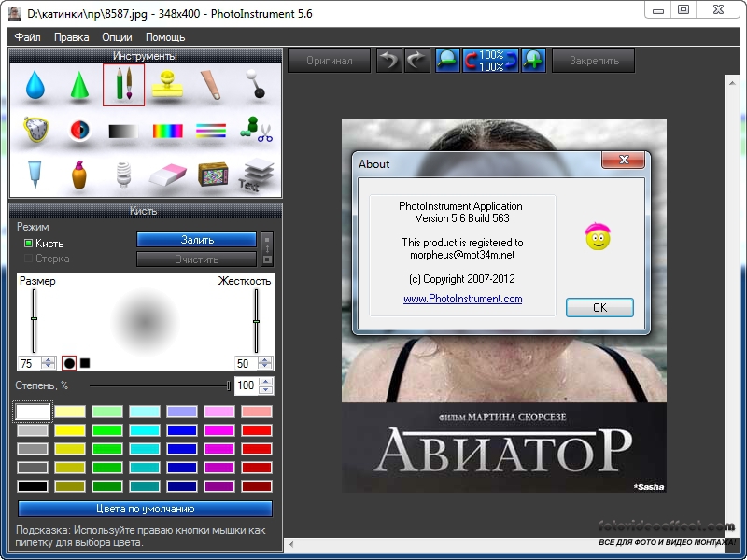Select the red eye removal tool
Viewport: 747px width, 560px height.
79,130
